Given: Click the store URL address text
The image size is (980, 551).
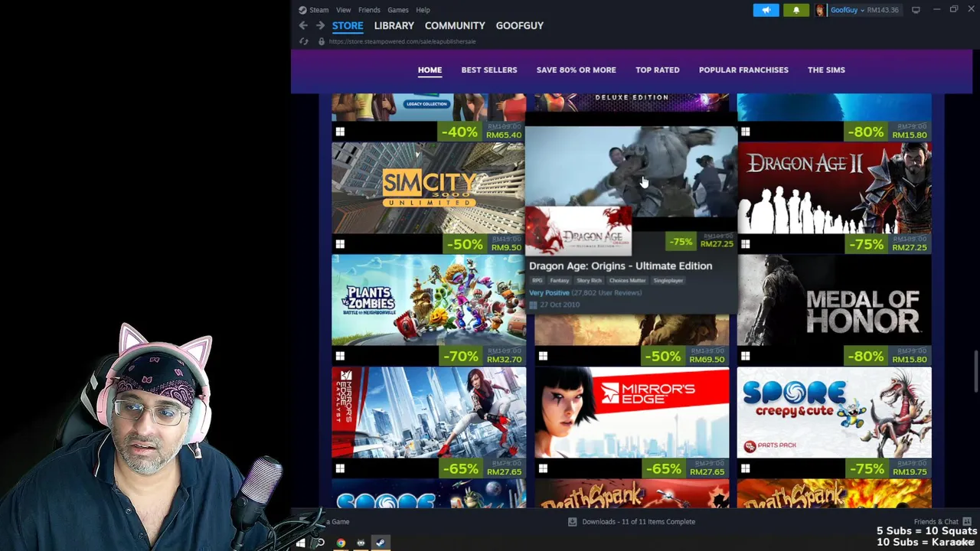Looking at the screenshot, I should point(402,41).
